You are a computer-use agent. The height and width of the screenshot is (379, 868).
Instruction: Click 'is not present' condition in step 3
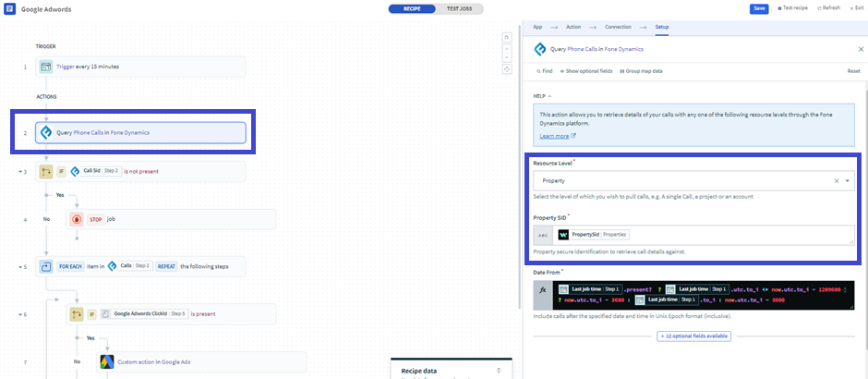click(x=141, y=171)
